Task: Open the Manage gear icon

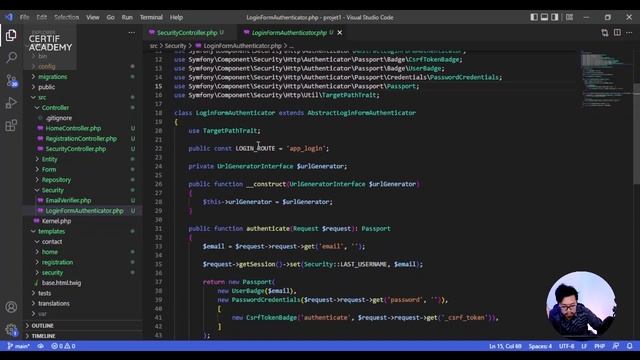Action: [11, 329]
